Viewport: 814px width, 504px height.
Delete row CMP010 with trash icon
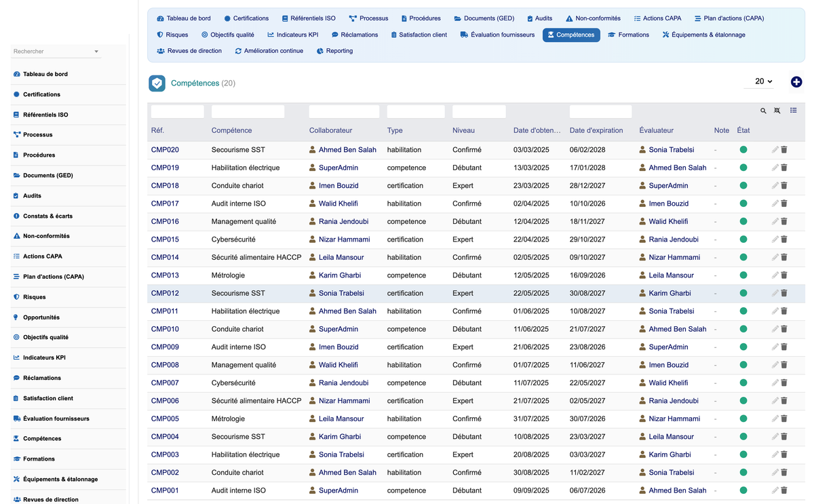pyautogui.click(x=784, y=329)
